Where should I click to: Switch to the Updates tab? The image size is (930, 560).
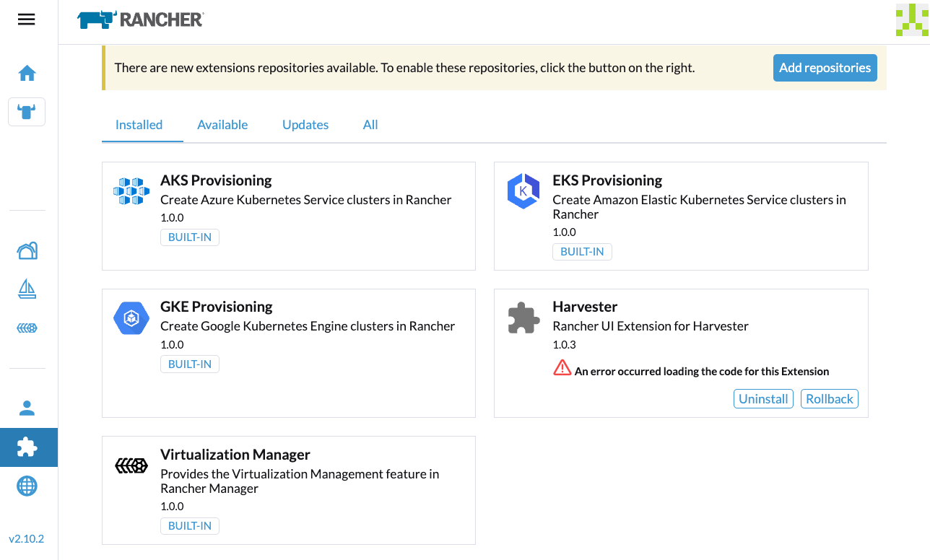(305, 125)
